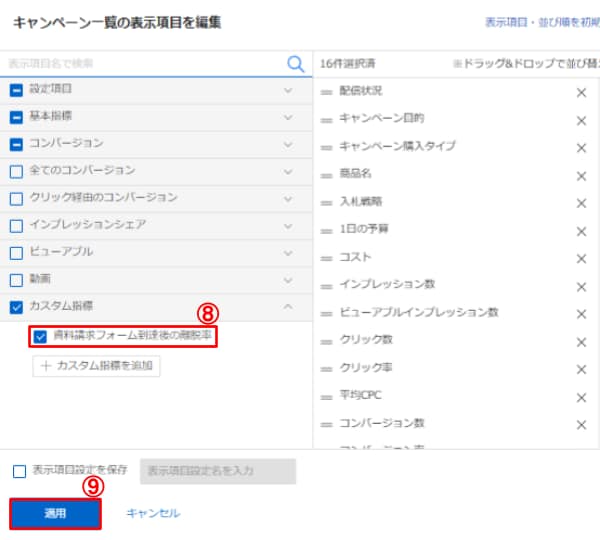Image resolution: width=600 pixels, height=540 pixels.
Task: Click the キャンセル link
Action: pos(153,513)
